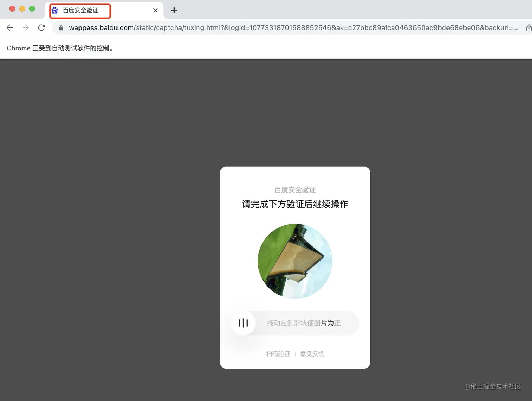The image size is (532, 401).
Task: Click the browser forward arrow
Action: coord(26,28)
